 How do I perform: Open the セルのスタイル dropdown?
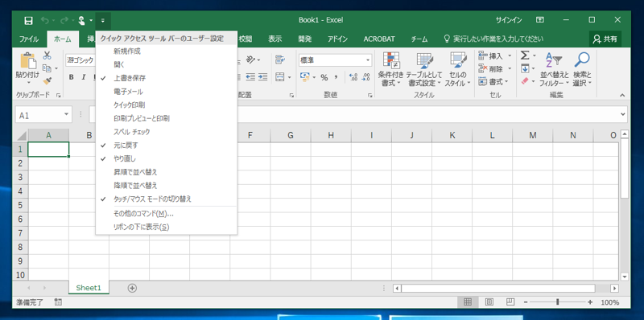(x=457, y=69)
